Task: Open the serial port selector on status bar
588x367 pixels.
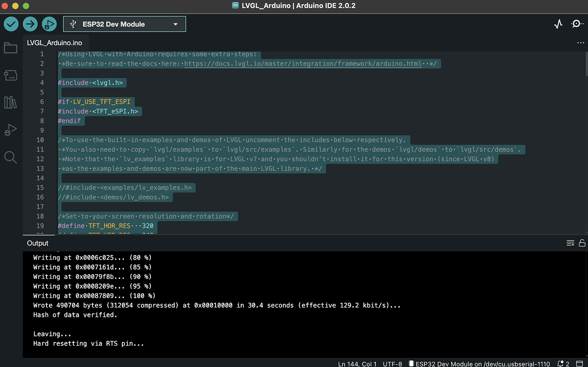Action: click(x=479, y=364)
